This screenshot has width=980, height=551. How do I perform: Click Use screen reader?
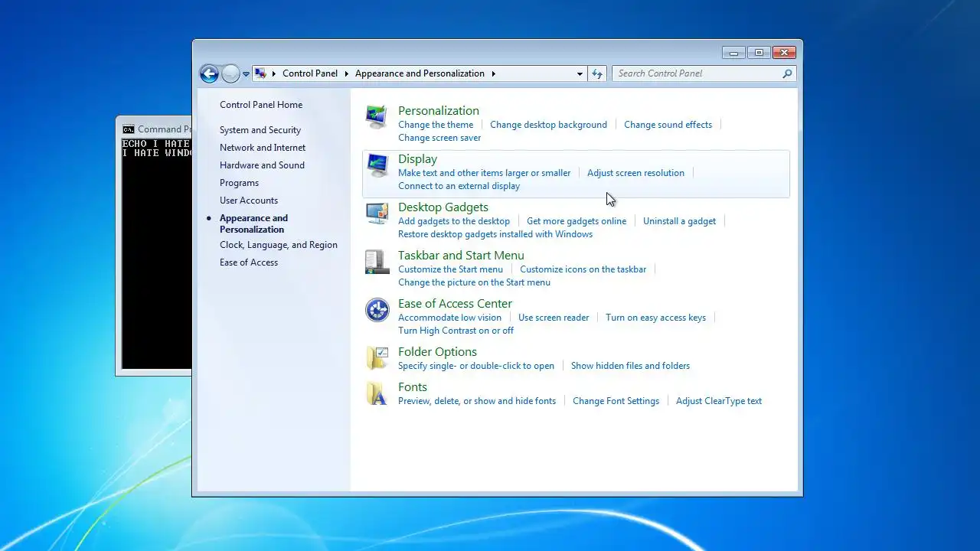554,318
